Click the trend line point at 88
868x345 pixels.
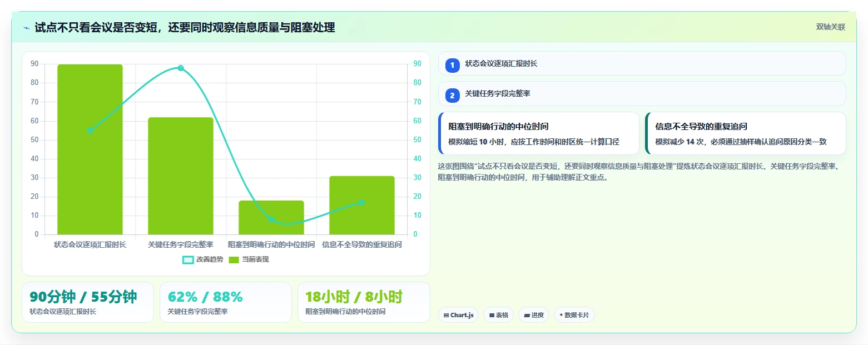pos(181,68)
